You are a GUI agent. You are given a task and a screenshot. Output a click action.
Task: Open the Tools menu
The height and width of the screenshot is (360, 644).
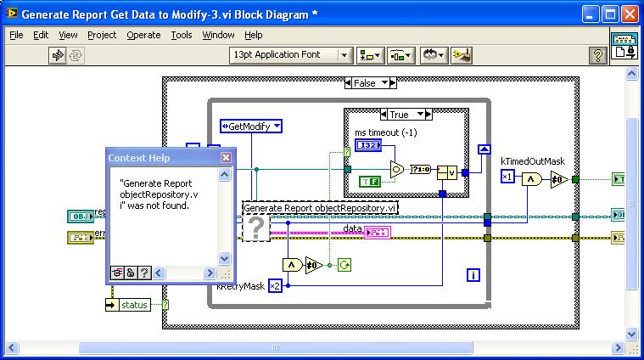pyautogui.click(x=182, y=36)
